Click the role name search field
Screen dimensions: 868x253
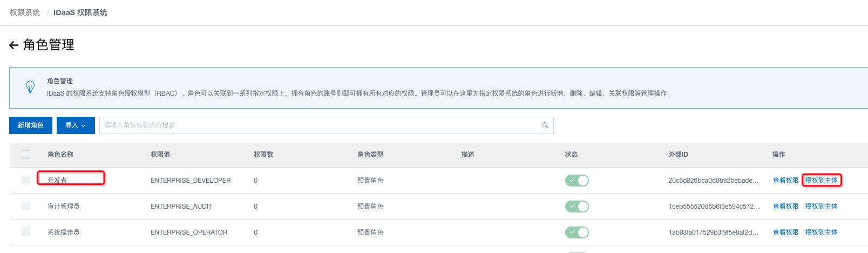tap(318, 125)
